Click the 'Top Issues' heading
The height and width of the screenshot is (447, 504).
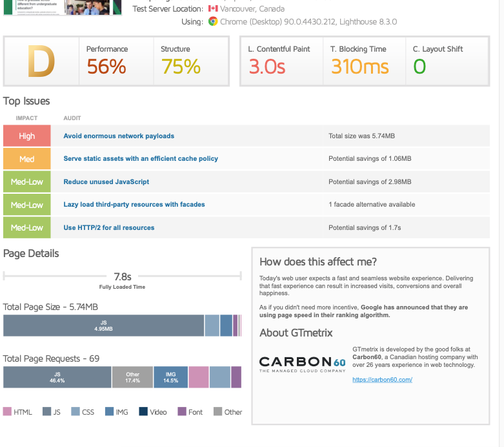tap(26, 101)
